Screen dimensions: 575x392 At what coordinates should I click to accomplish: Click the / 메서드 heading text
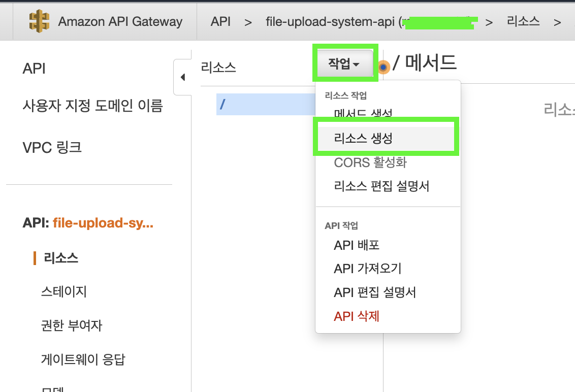click(425, 62)
